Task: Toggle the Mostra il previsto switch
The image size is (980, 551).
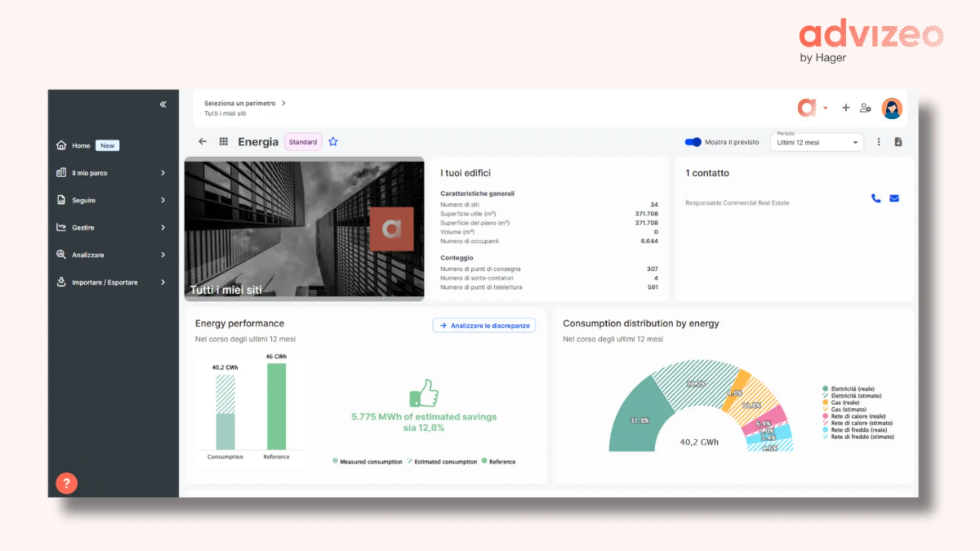Action: tap(693, 142)
